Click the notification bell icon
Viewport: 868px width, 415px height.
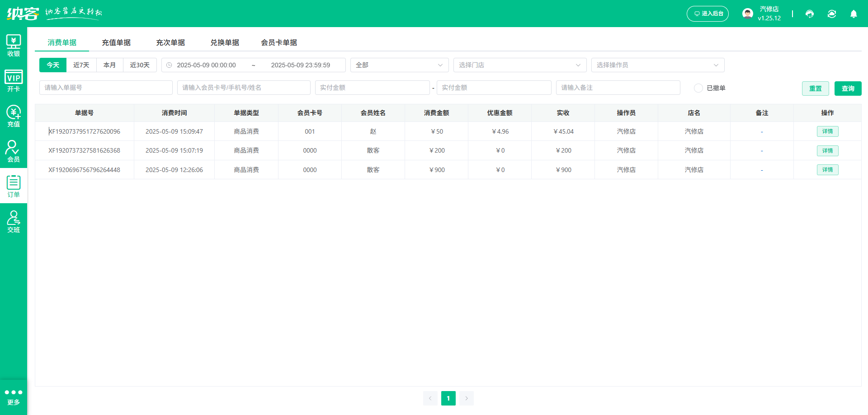pyautogui.click(x=854, y=14)
